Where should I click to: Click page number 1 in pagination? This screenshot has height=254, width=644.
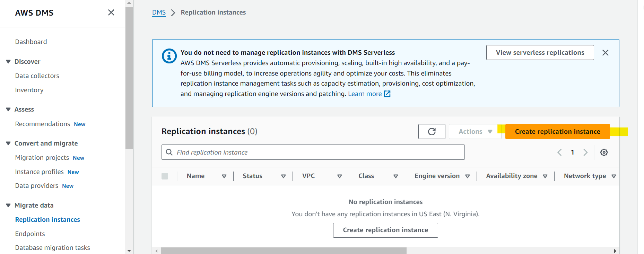[573, 152]
